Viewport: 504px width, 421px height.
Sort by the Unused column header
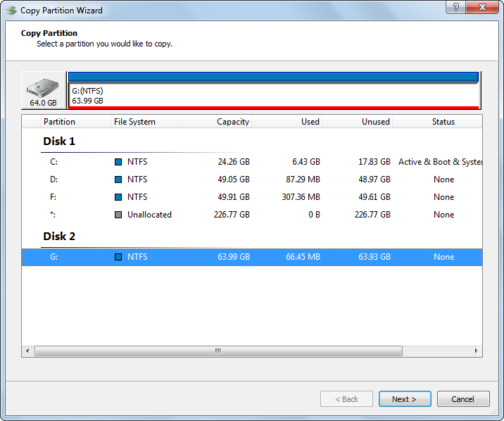357,122
